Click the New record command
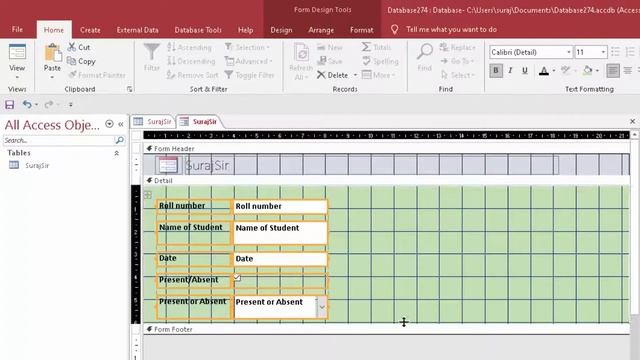 pos(330,47)
